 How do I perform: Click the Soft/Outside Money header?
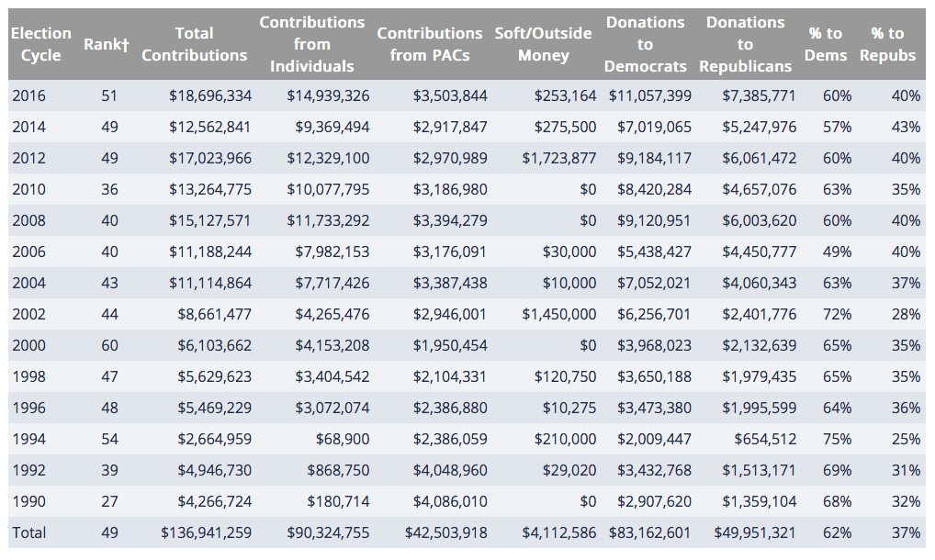[x=543, y=44]
